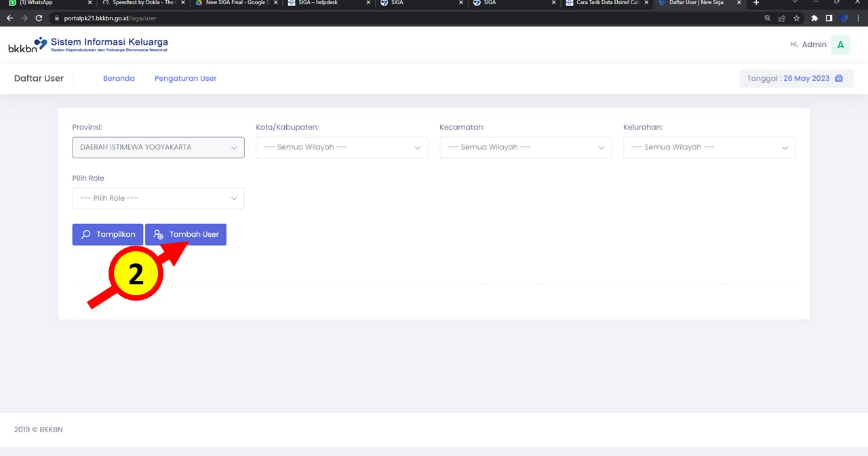Click the back arrow navigation icon

tap(9, 18)
